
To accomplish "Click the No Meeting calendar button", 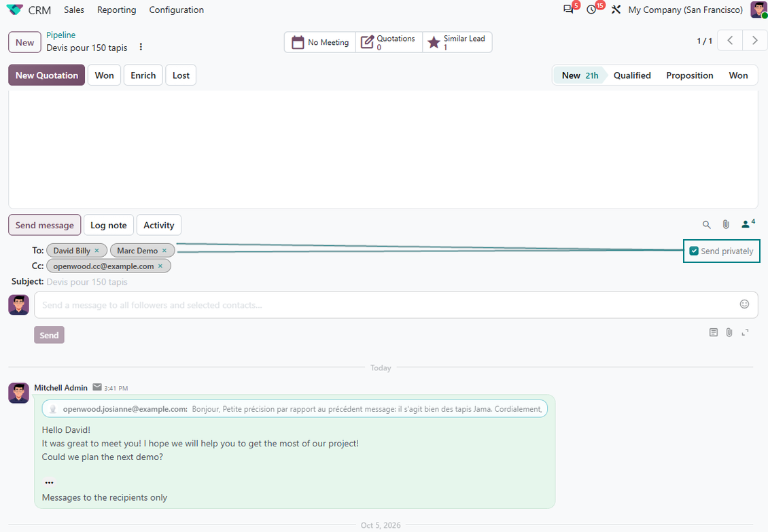I will click(x=320, y=42).
